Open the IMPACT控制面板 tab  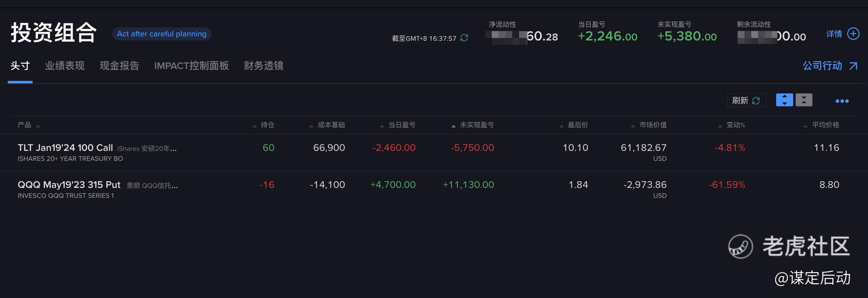point(192,65)
